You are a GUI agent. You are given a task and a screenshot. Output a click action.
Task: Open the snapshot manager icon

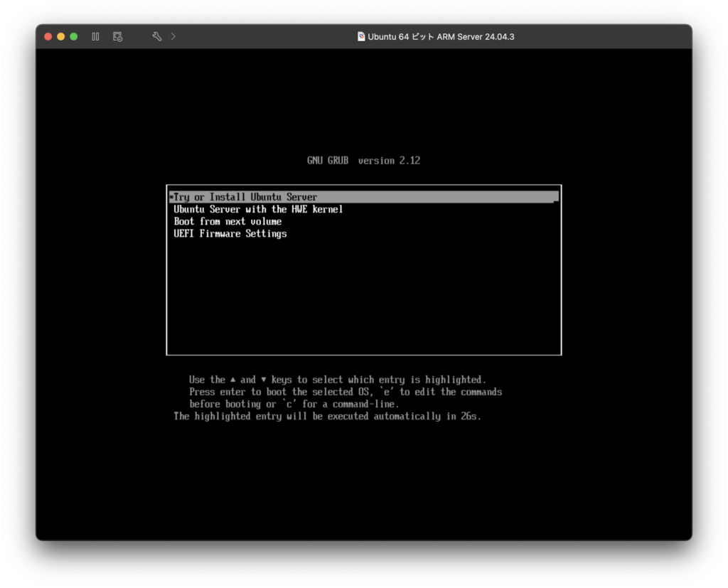(x=117, y=36)
